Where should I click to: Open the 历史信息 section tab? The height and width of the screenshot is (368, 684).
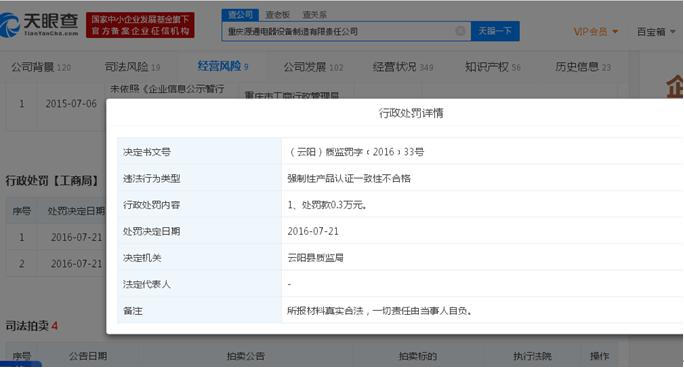point(583,67)
